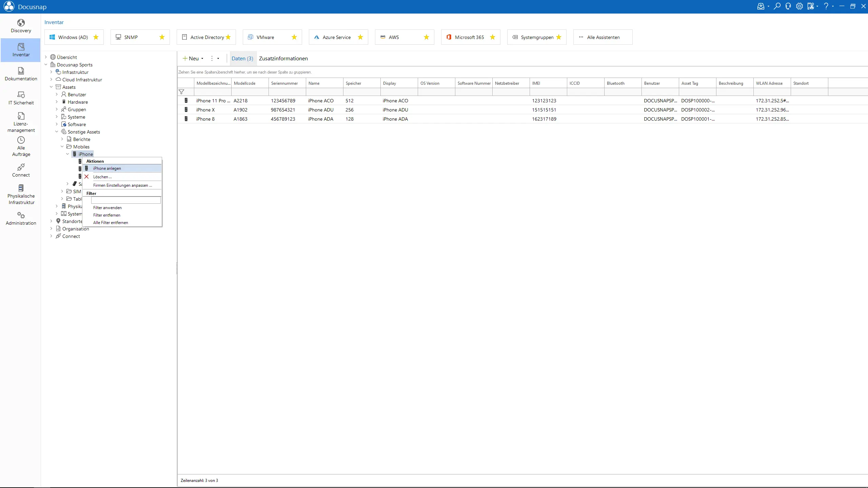868x488 pixels.
Task: Switch to Zusatzinformationen tab
Action: point(283,59)
